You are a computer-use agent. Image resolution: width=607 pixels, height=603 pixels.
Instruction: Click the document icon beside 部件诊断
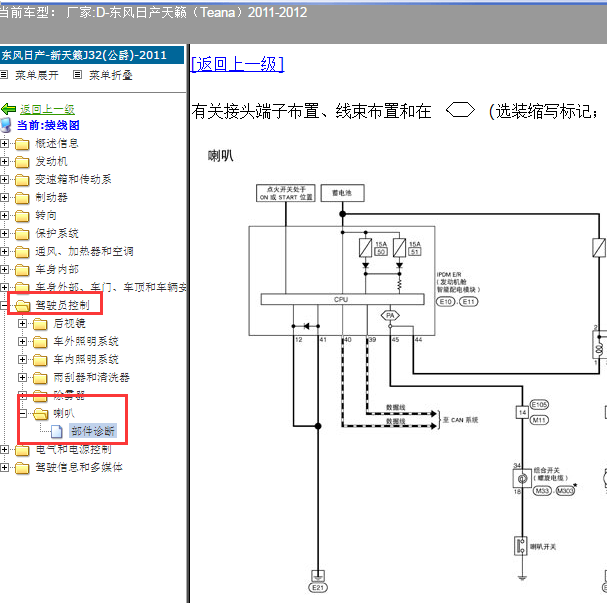click(x=57, y=431)
